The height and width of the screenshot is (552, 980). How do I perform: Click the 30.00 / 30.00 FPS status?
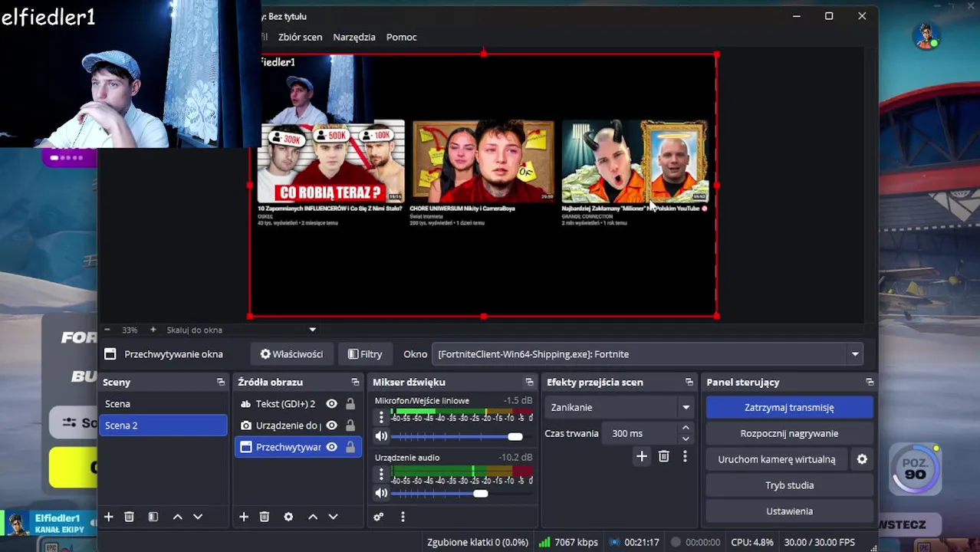819,542
